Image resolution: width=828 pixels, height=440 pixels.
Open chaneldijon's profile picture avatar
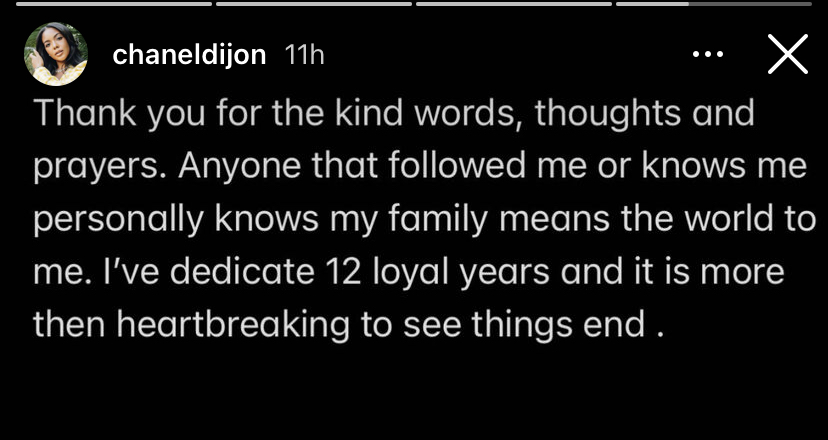[55, 54]
